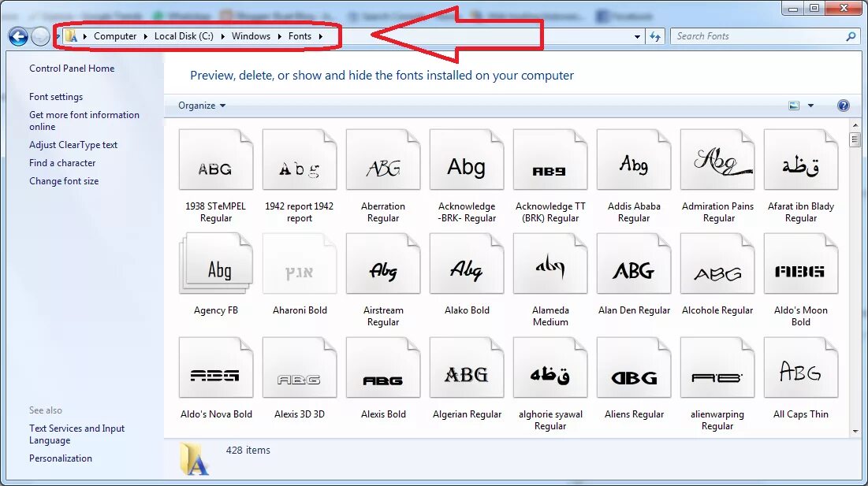Select the Alexis Bold font icon
The image size is (868, 486).
tap(383, 367)
